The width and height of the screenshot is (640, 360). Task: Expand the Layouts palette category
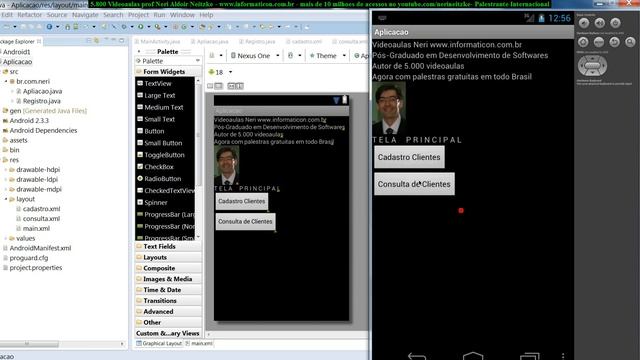click(x=168, y=258)
